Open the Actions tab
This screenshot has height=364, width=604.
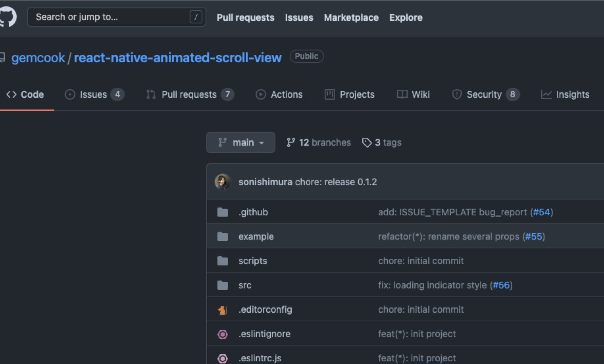coord(279,94)
